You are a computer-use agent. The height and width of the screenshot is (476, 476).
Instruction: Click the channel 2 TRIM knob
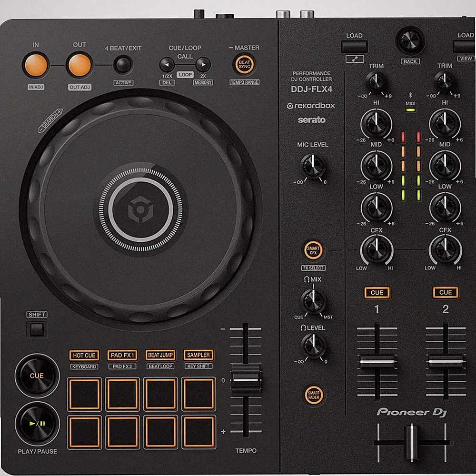click(445, 82)
